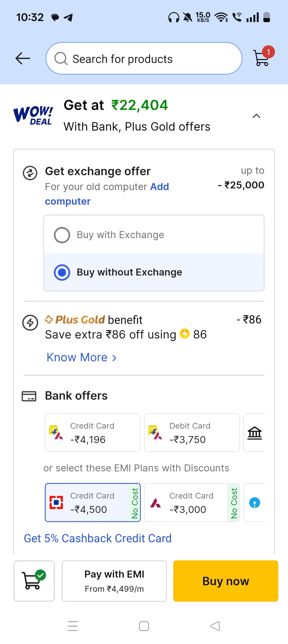Tap the added-to-cart icon button
The image size is (288, 644).
[x=34, y=581]
